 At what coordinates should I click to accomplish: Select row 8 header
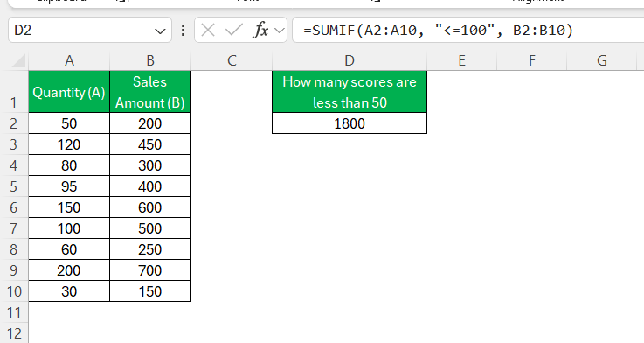[14, 248]
